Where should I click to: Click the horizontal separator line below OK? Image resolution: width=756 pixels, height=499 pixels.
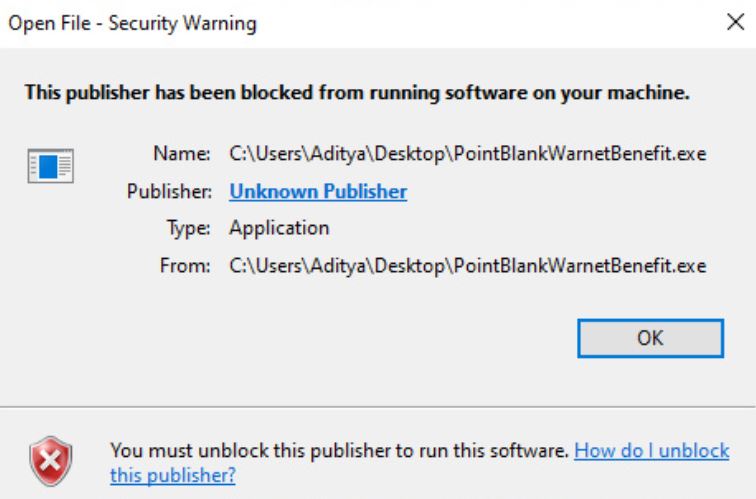(x=378, y=407)
